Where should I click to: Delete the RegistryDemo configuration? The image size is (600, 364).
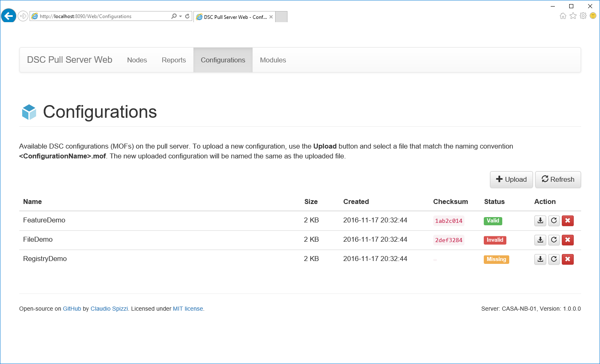click(568, 259)
